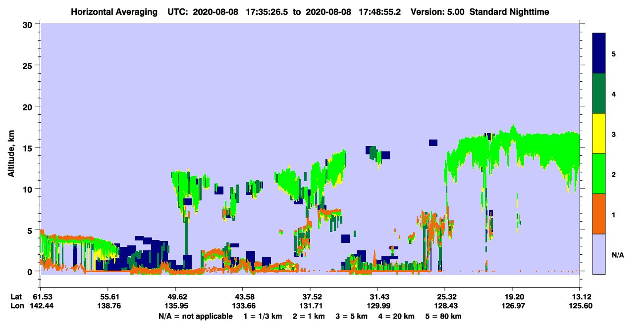Viewport: 644px width, 330px height.
Task: Click longitude value 126.97
Action: pyautogui.click(x=512, y=306)
